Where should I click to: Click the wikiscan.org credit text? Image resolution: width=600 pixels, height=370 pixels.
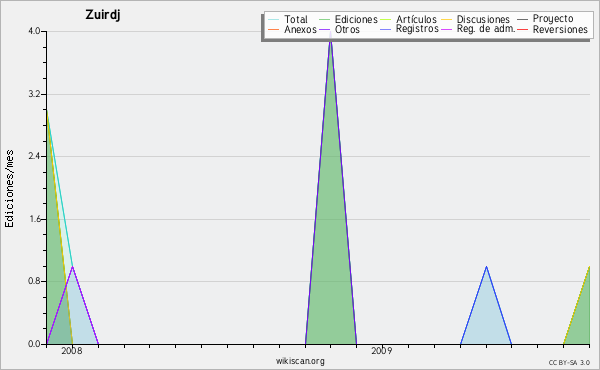pyautogui.click(x=300, y=361)
